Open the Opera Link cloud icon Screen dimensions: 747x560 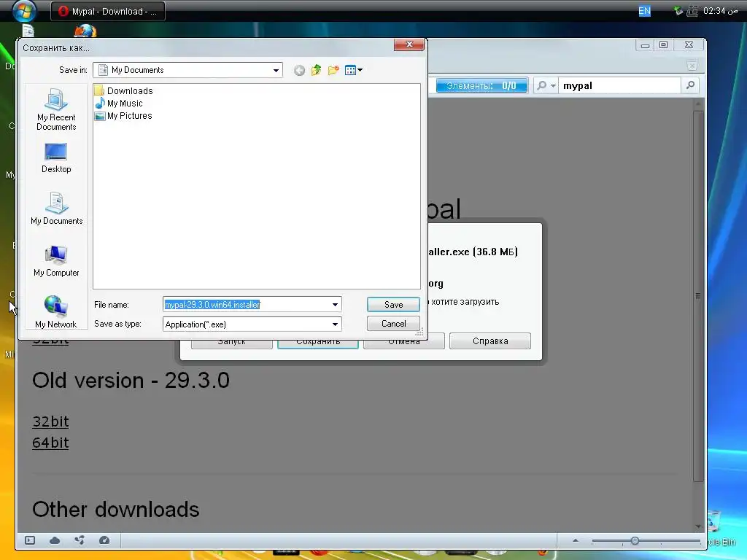point(55,540)
